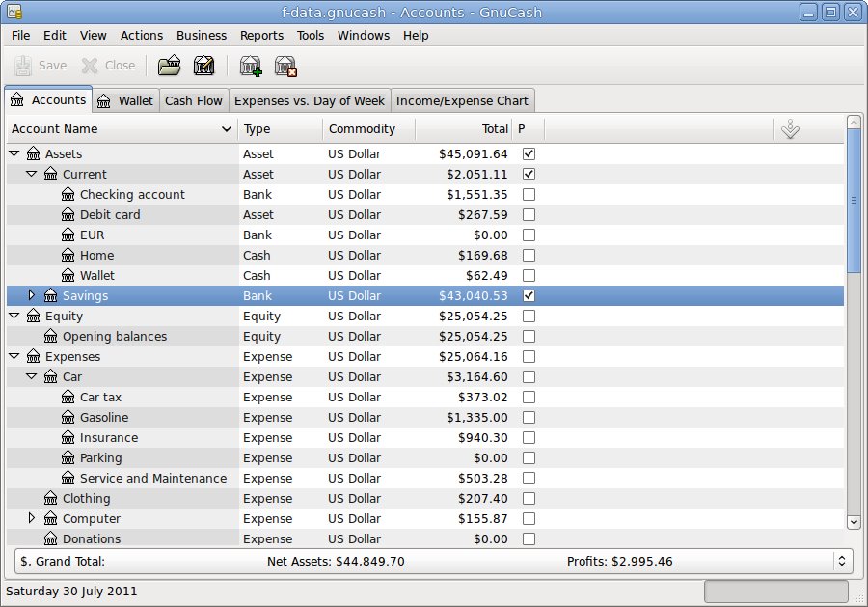
Task: Click the Open Account toolbar icon
Action: tap(170, 66)
